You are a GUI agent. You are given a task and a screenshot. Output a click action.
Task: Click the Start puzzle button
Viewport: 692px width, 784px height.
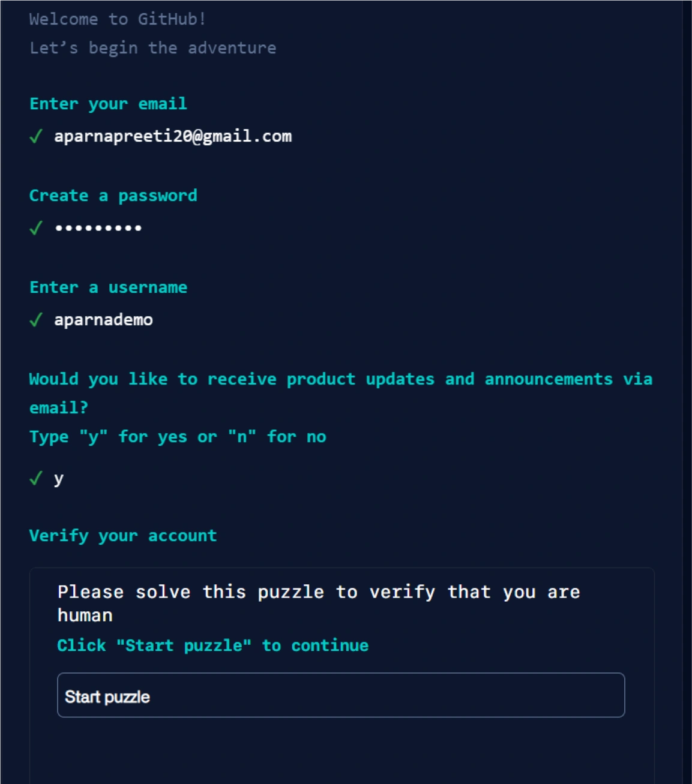[x=340, y=695]
